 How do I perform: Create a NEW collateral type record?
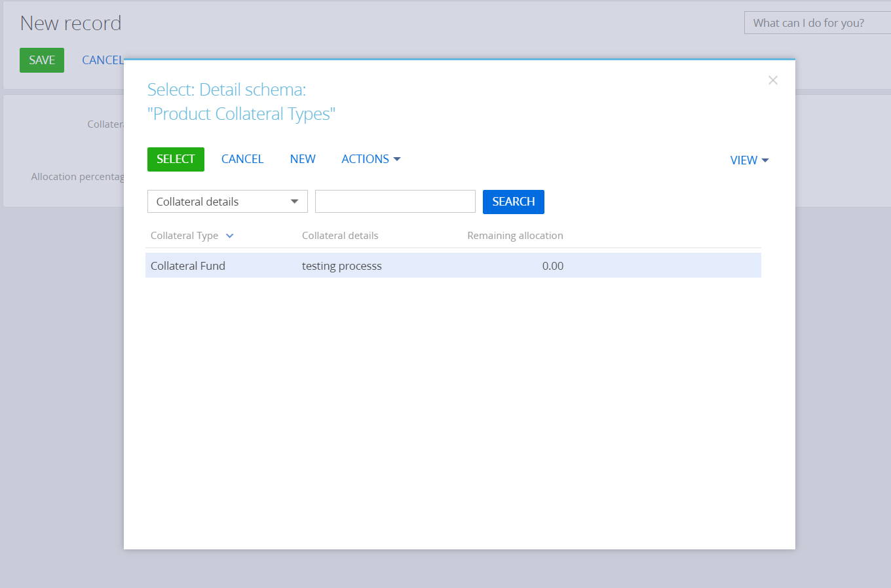(303, 159)
